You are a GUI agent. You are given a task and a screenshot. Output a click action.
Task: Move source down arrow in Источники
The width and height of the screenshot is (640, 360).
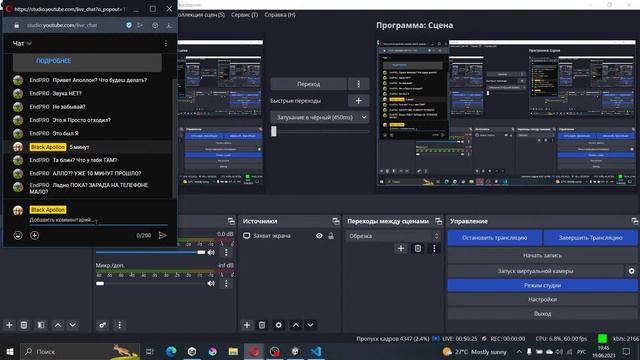tap(310, 325)
